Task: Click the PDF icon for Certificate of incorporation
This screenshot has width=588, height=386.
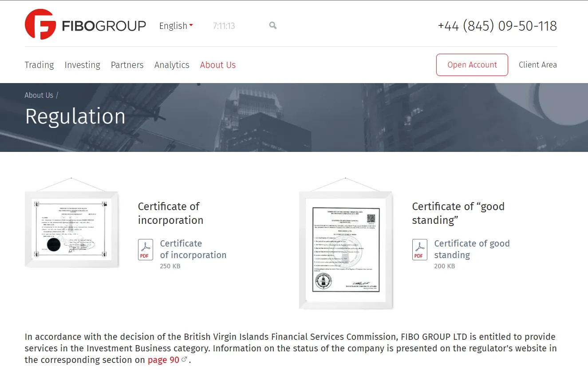Action: 146,250
